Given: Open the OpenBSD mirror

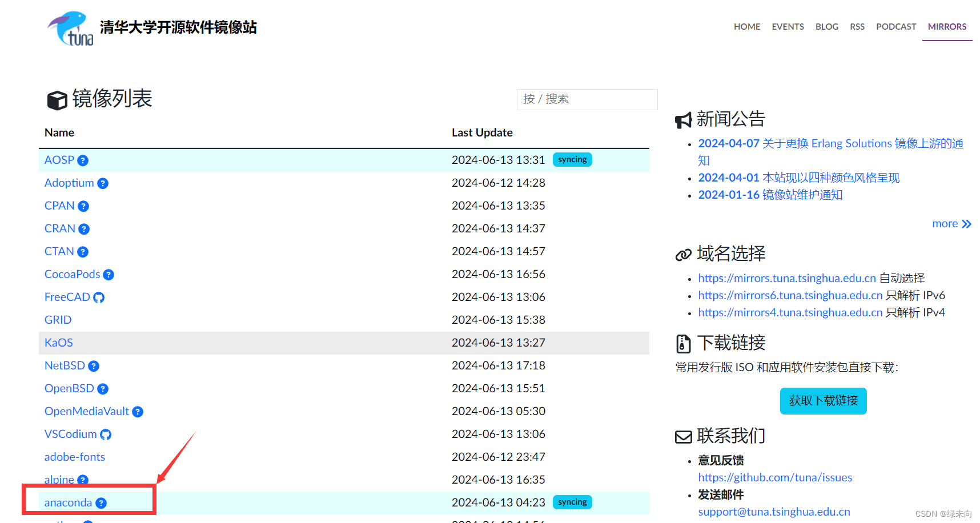Looking at the screenshot, I should coord(69,388).
